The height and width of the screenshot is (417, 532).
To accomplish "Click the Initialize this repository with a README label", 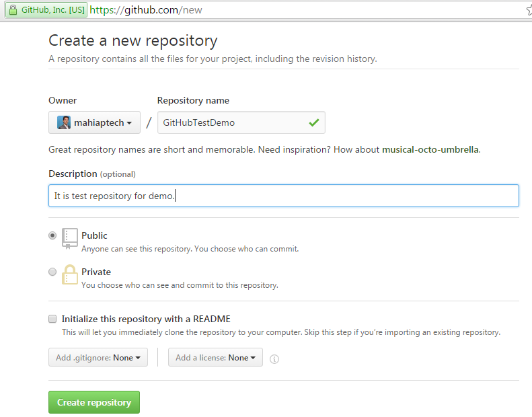I will [146, 319].
